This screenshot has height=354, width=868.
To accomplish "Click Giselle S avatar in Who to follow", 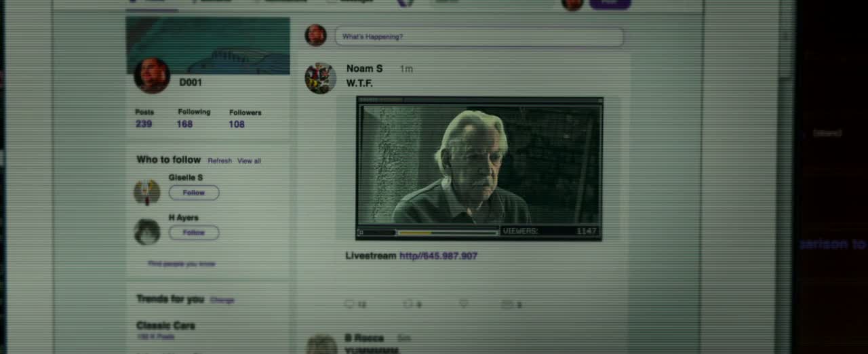I will (147, 192).
